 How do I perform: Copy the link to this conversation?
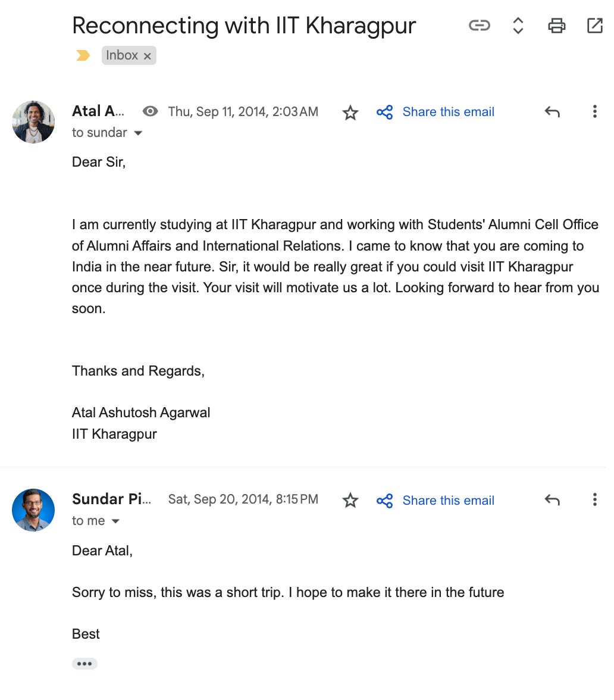pos(479,26)
